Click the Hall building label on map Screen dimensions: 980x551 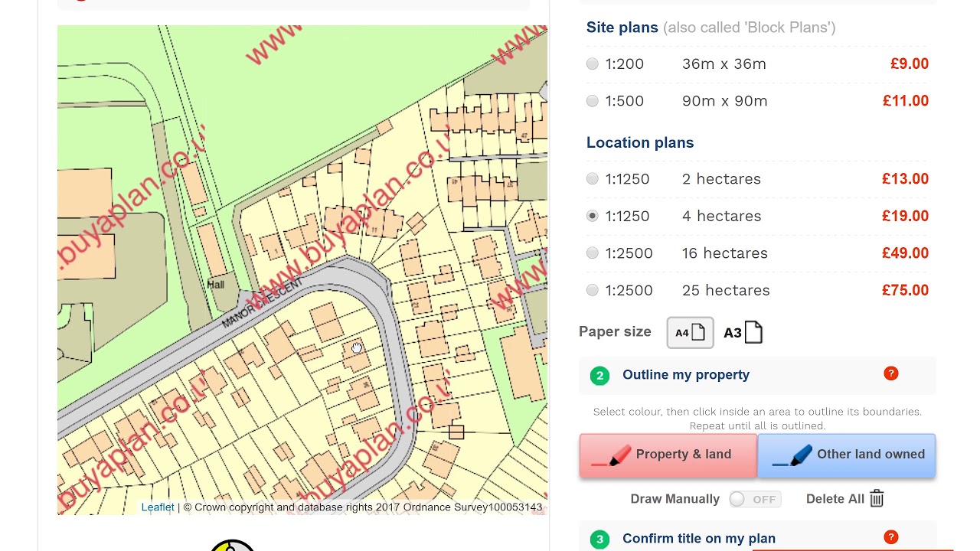(216, 285)
